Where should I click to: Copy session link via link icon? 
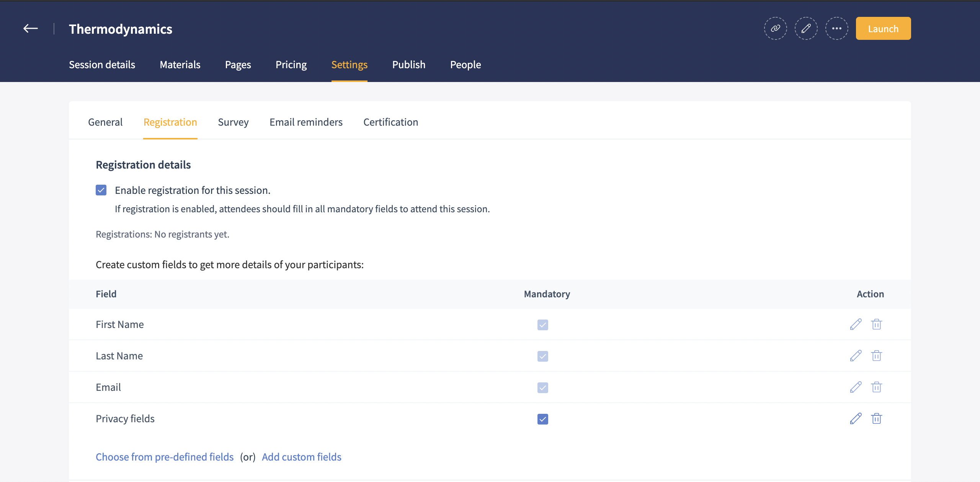775,29
